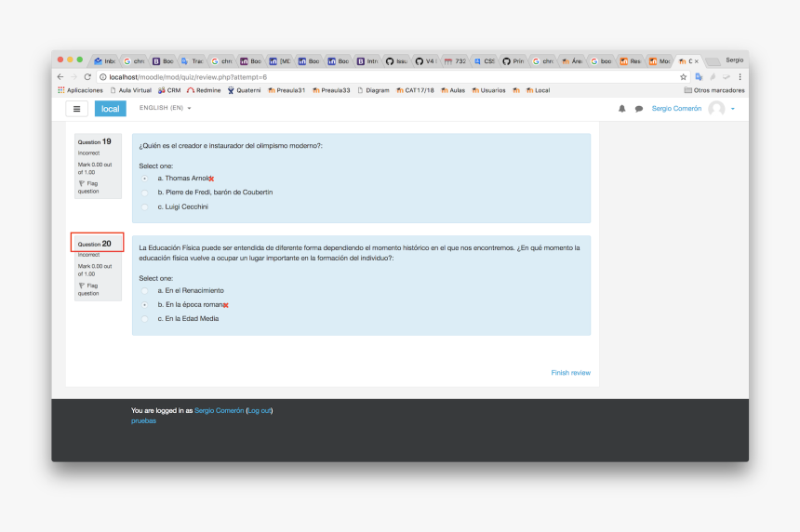Open the Local bookmark
800x532 pixels.
[x=539, y=90]
